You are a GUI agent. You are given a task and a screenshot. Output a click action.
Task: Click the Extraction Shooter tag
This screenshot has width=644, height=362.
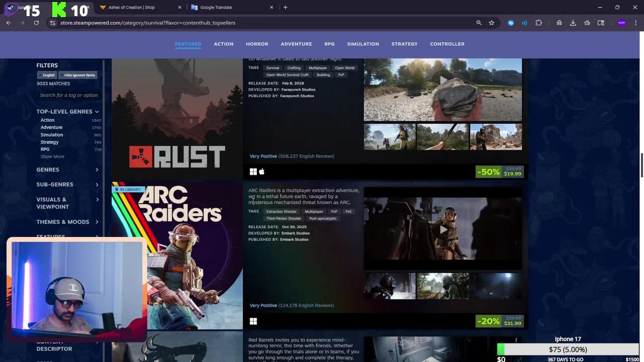coord(281,212)
